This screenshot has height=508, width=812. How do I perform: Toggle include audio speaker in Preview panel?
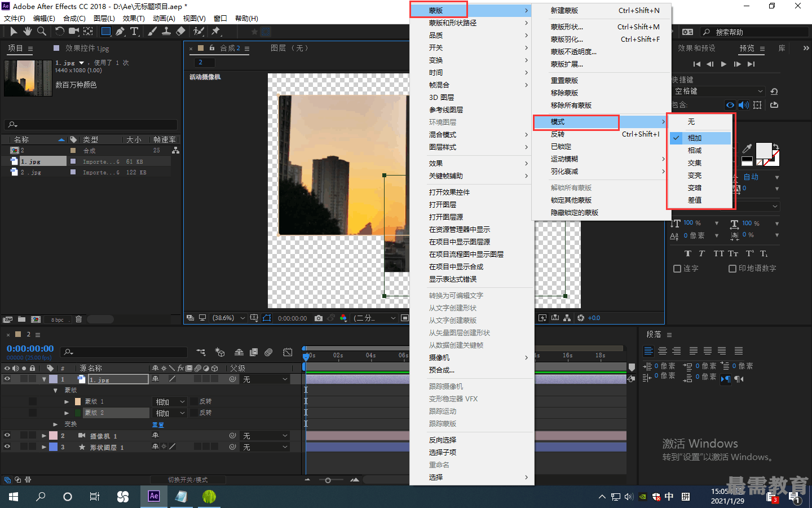click(744, 105)
